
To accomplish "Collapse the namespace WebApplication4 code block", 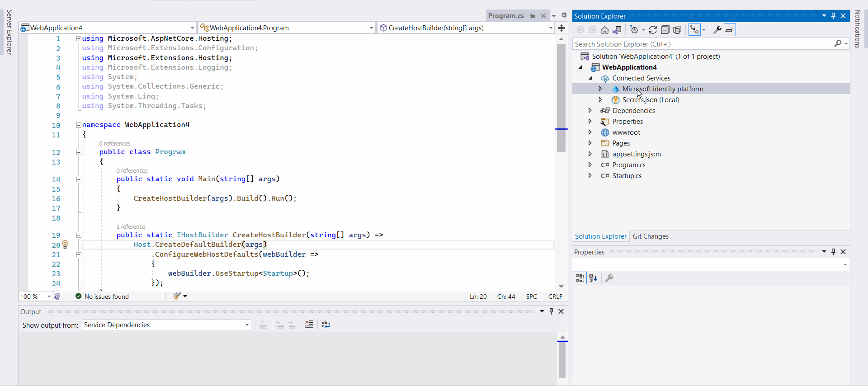I will (79, 125).
